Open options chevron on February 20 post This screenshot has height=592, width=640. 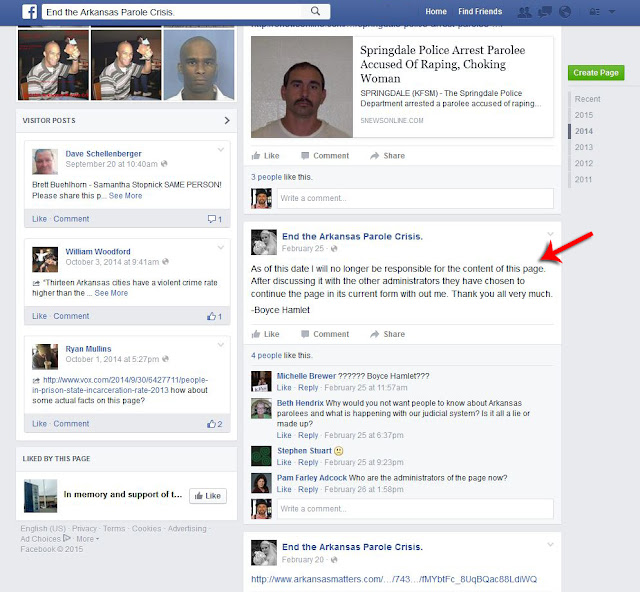pyautogui.click(x=550, y=545)
